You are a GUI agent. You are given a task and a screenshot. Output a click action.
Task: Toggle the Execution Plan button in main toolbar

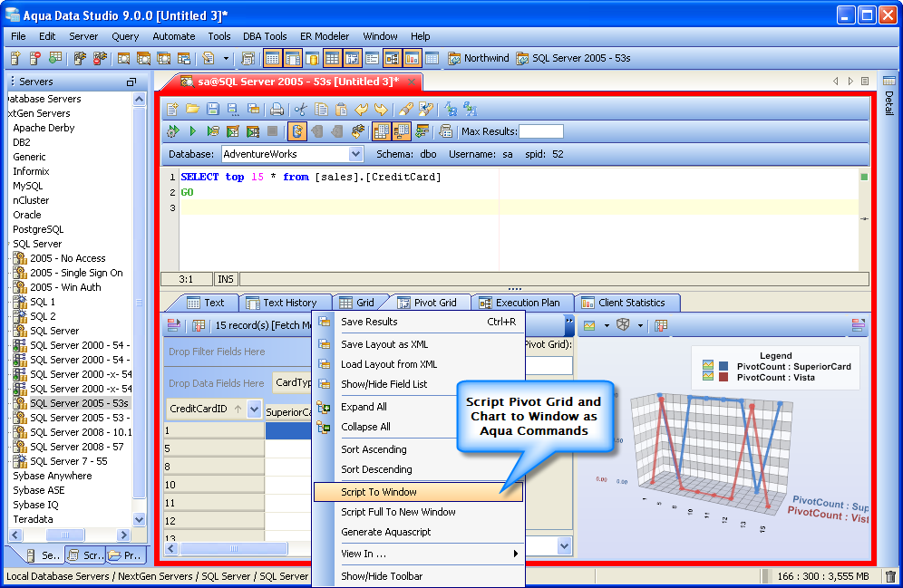[393, 58]
